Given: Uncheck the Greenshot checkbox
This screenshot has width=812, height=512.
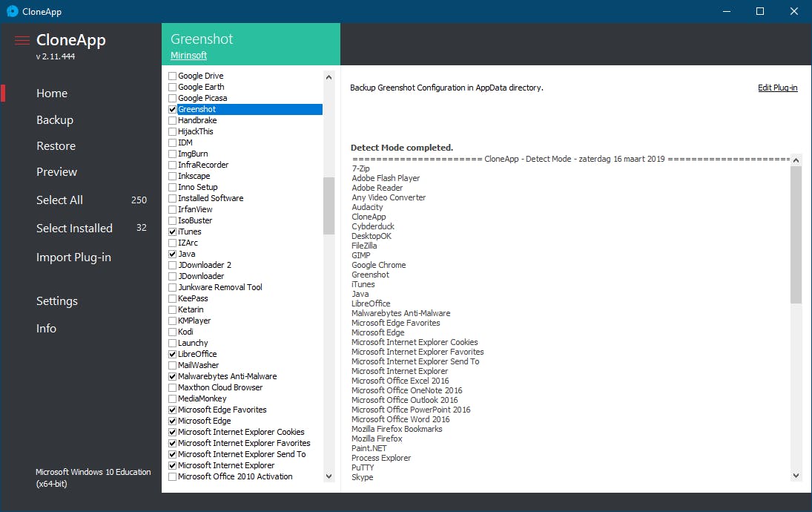Looking at the screenshot, I should coord(173,109).
